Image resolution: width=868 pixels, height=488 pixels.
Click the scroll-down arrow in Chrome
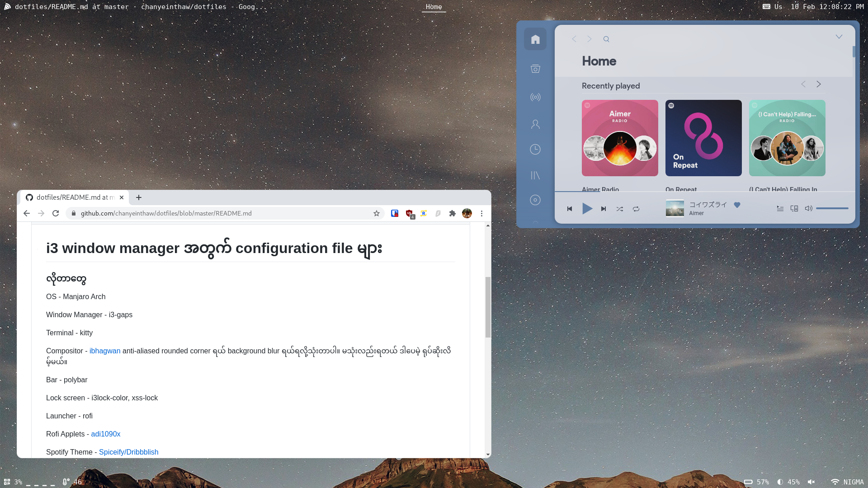pos(488,455)
